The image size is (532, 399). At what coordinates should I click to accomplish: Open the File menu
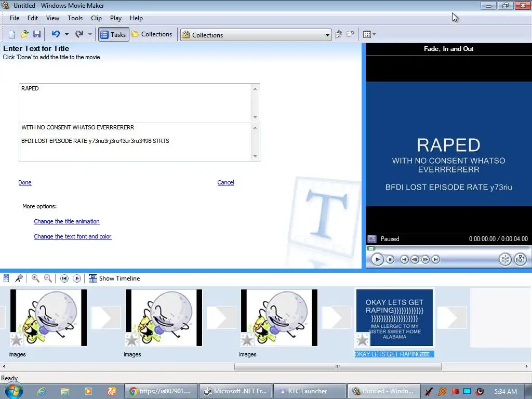click(15, 18)
